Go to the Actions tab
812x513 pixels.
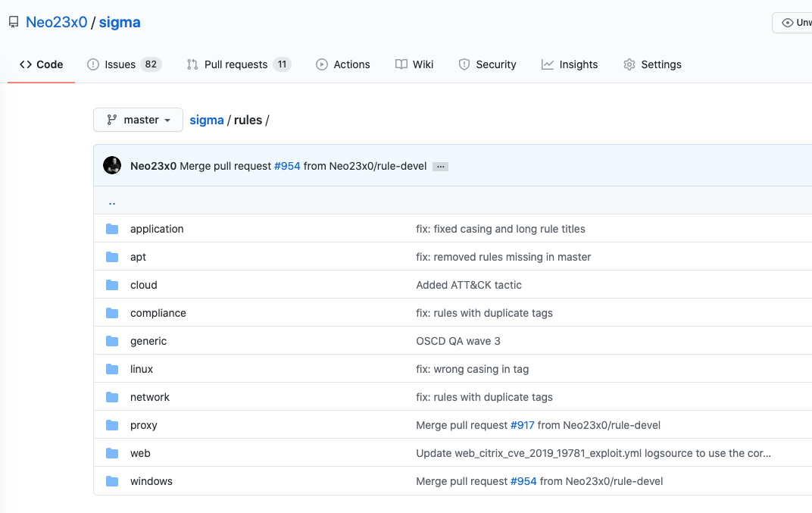pos(343,64)
